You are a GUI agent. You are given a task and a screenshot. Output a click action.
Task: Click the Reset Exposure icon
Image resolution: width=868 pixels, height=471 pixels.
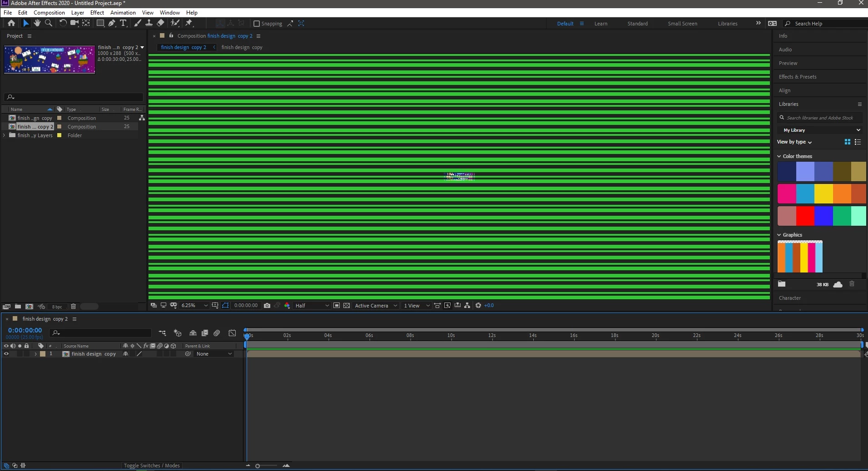(x=478, y=305)
